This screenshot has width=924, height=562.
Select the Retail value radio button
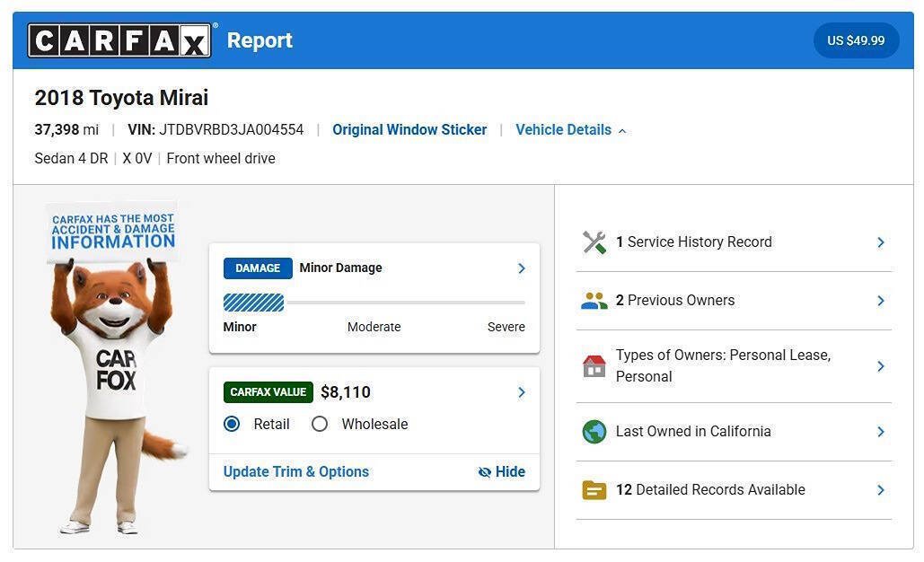click(232, 424)
